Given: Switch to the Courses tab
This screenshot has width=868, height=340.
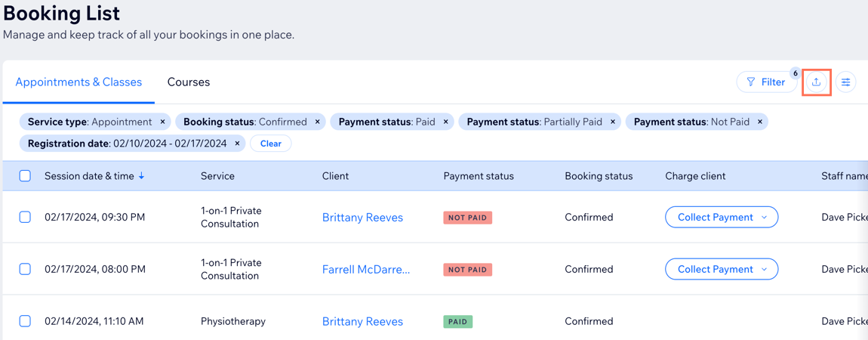Looking at the screenshot, I should pos(189,82).
